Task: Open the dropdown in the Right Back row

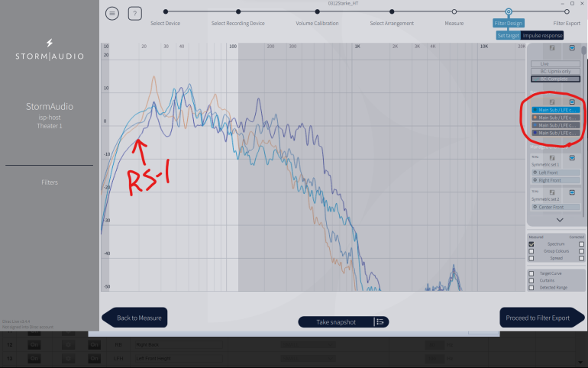Action: tap(309, 345)
